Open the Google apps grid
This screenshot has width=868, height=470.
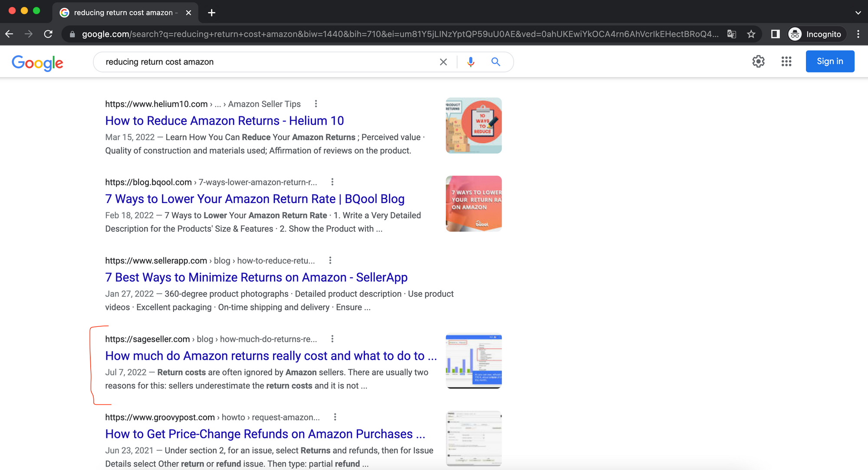point(786,62)
